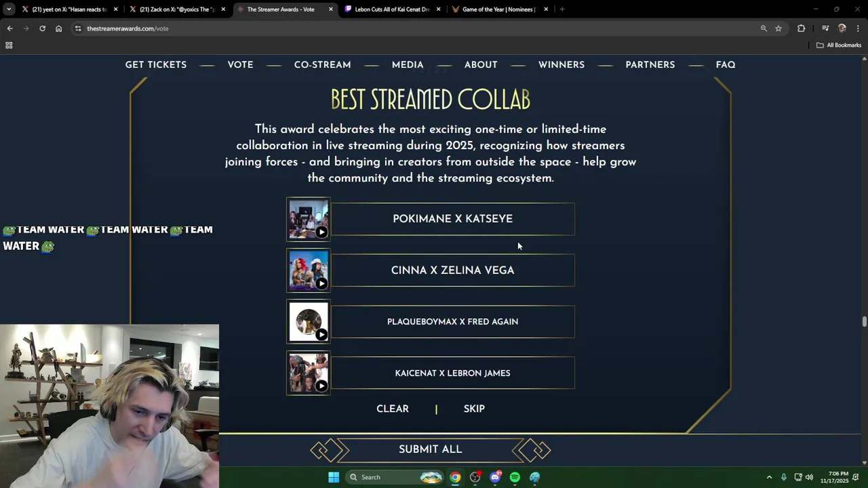868x488 pixels.
Task: View site information icon
Action: tap(78, 28)
